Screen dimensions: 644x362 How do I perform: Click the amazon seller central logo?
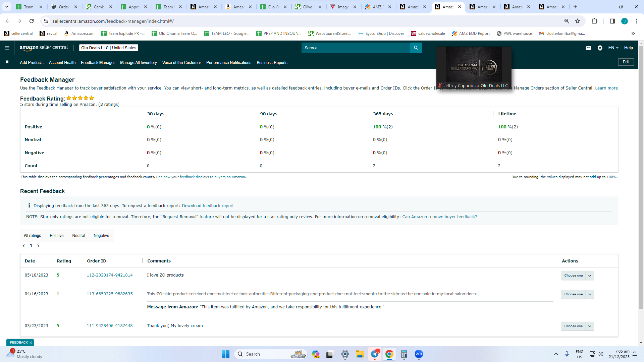[44, 48]
